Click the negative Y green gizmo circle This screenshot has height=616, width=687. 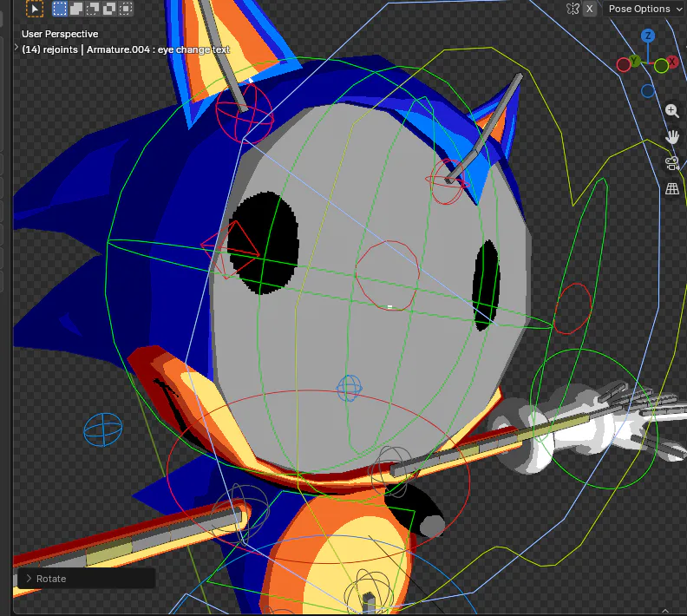[661, 66]
